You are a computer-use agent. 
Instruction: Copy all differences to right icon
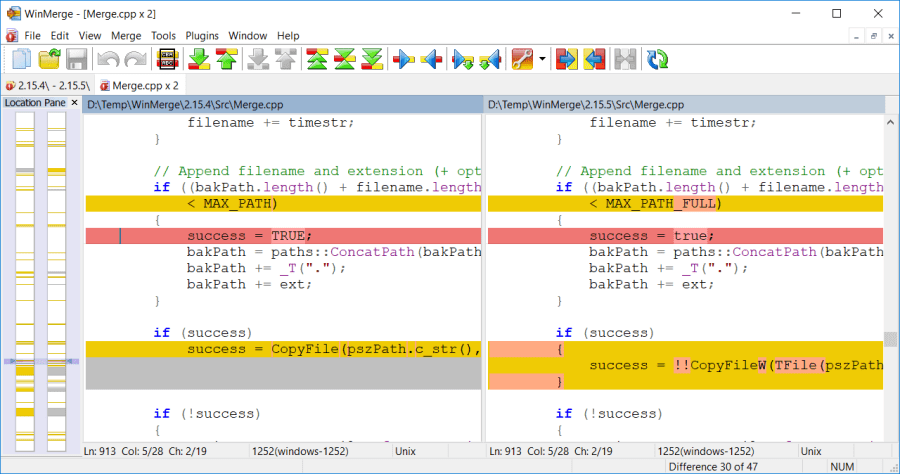[x=566, y=59]
